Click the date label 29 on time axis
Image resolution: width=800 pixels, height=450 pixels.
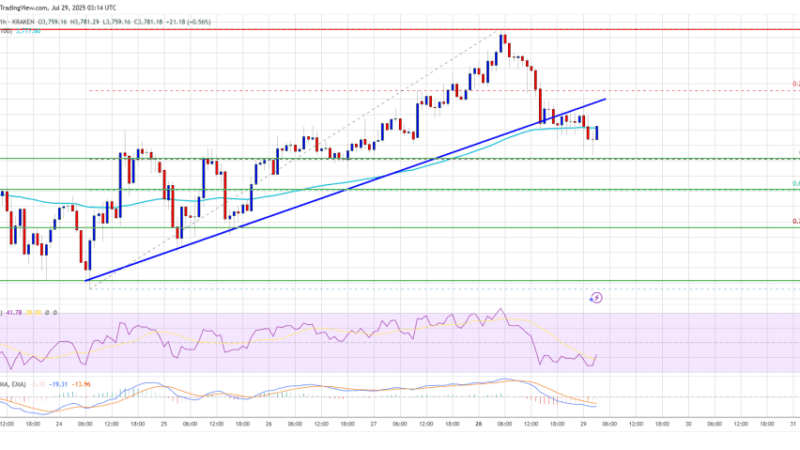[x=583, y=424]
